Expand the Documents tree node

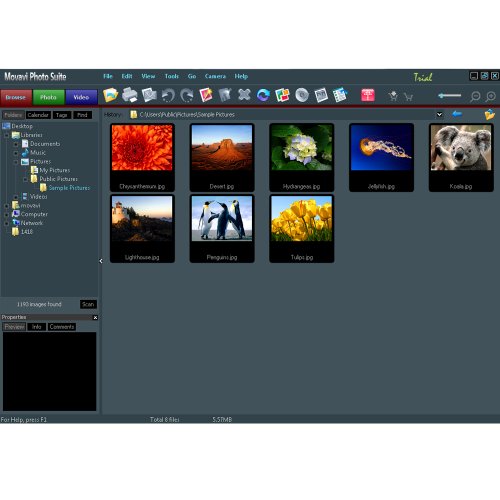click(16, 144)
